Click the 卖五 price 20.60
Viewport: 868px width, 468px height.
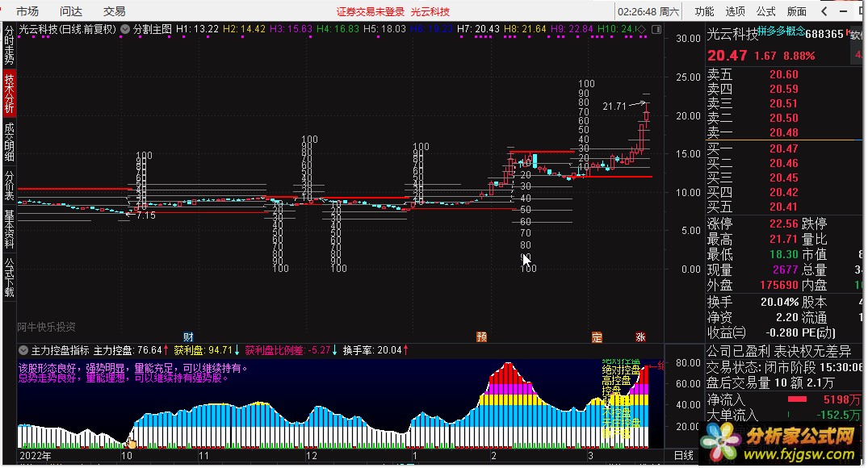tap(783, 75)
